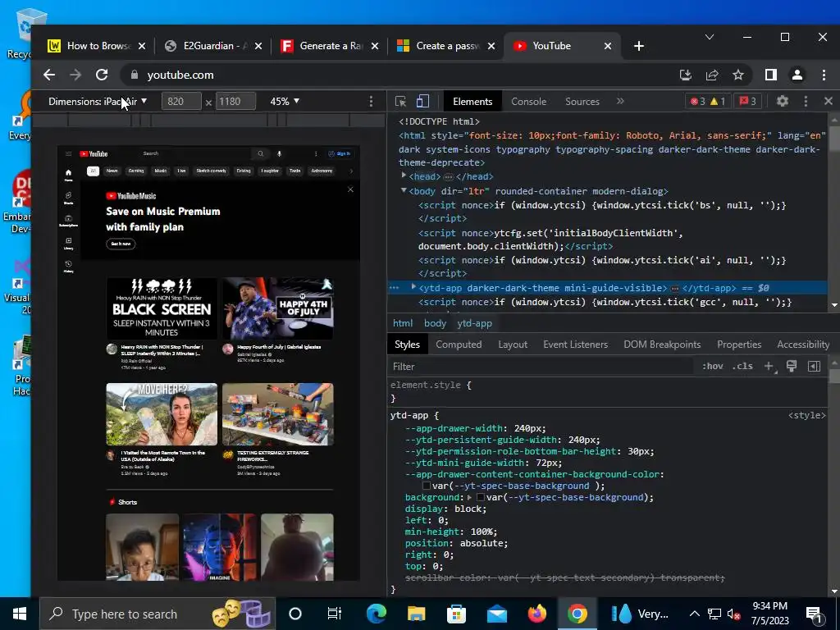840x630 pixels.
Task: Dismiss the YouTube Music banner
Action: [350, 189]
